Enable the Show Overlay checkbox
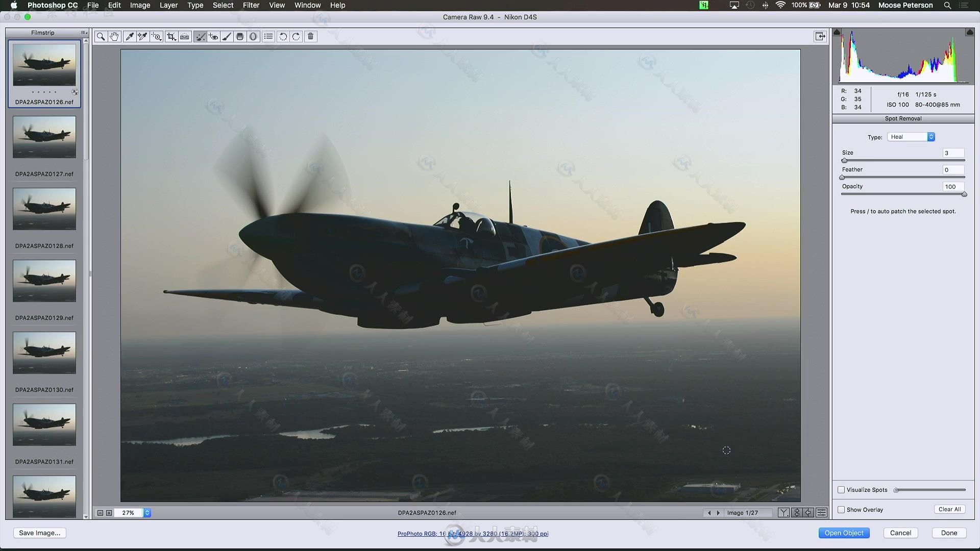The height and width of the screenshot is (551, 980). (x=841, y=510)
